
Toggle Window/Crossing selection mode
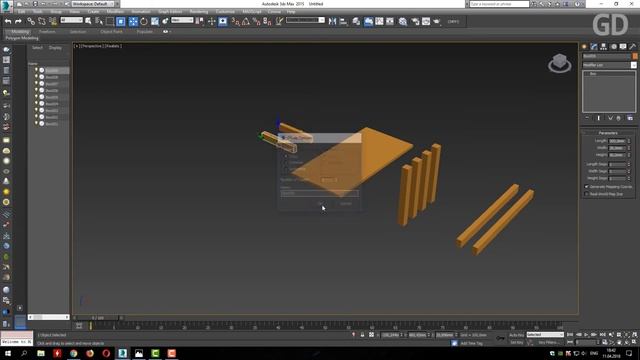pyautogui.click(x=121, y=21)
